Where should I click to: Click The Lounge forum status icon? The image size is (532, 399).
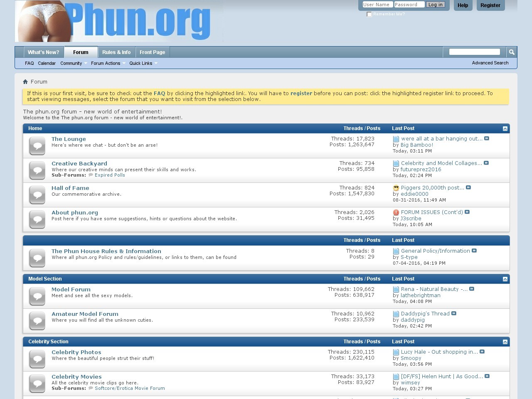click(x=37, y=145)
